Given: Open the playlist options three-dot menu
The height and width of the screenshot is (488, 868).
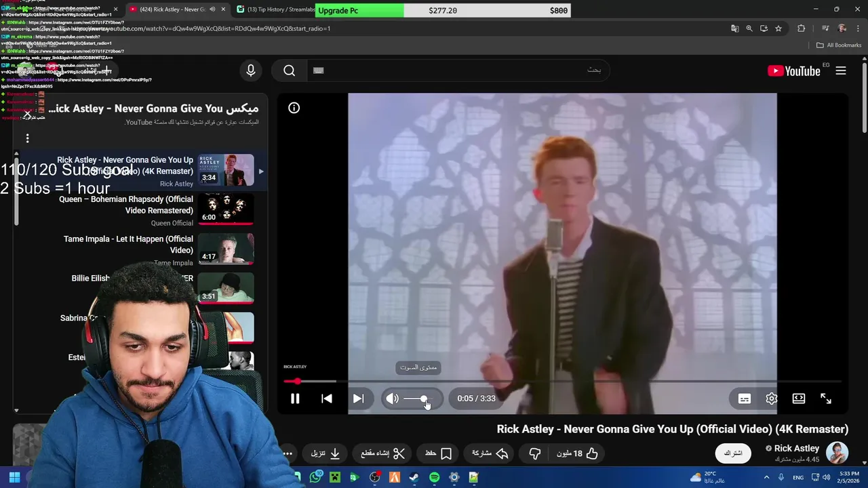Looking at the screenshot, I should pyautogui.click(x=27, y=138).
